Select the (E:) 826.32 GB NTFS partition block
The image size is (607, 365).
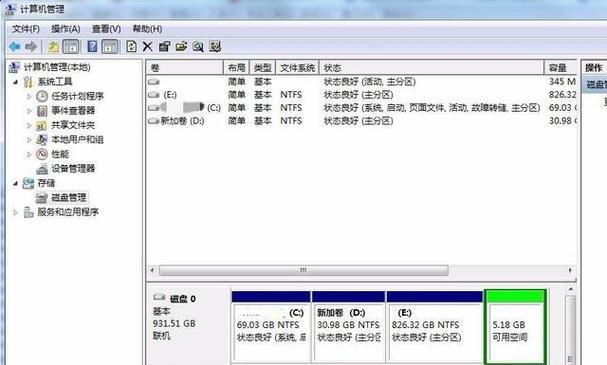[435, 327]
